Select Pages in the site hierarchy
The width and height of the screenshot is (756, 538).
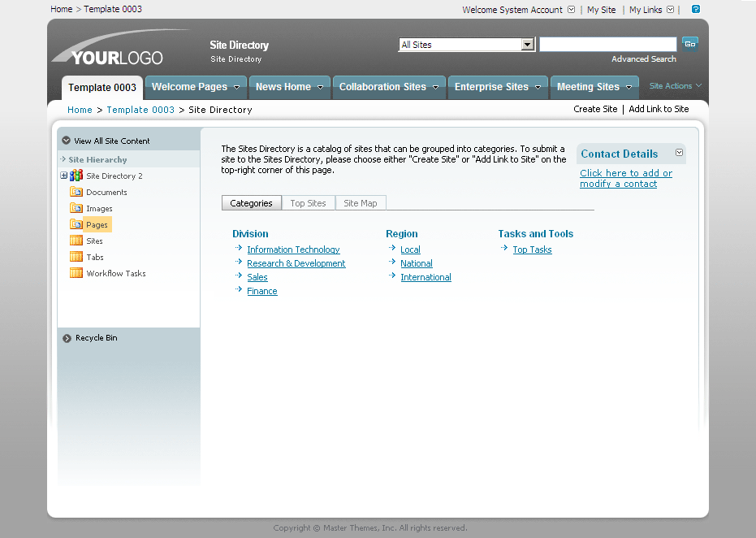[97, 225]
